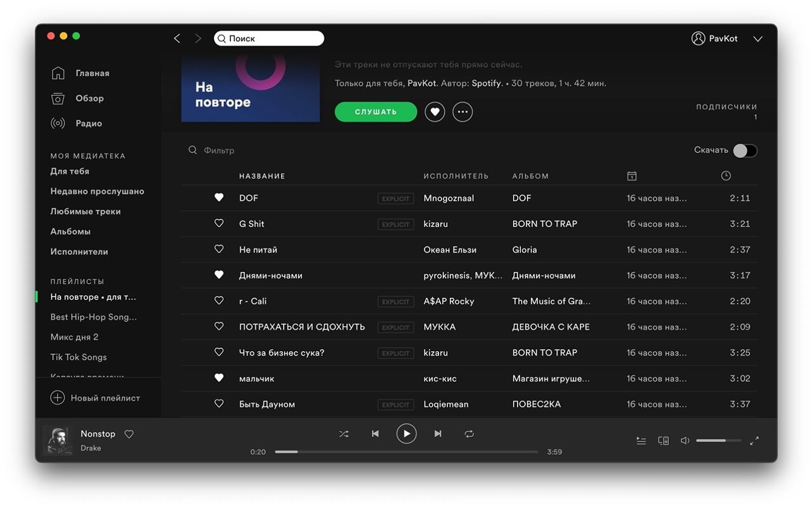This screenshot has width=812, height=509.
Task: Like the now playing Nonstop track
Action: [129, 434]
